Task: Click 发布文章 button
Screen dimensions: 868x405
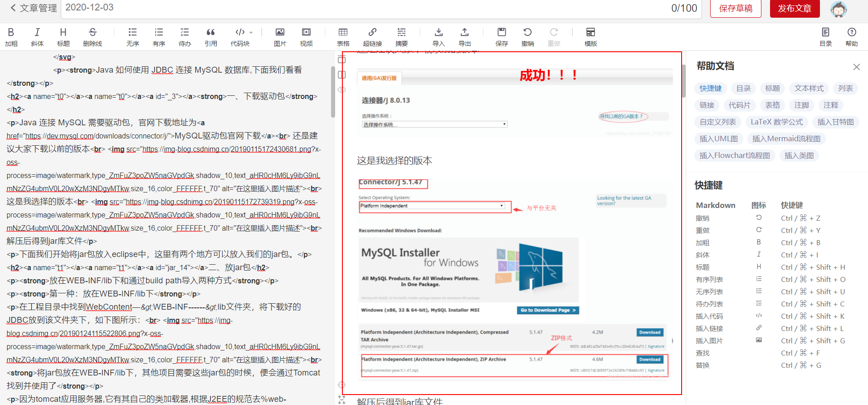Action: [795, 9]
